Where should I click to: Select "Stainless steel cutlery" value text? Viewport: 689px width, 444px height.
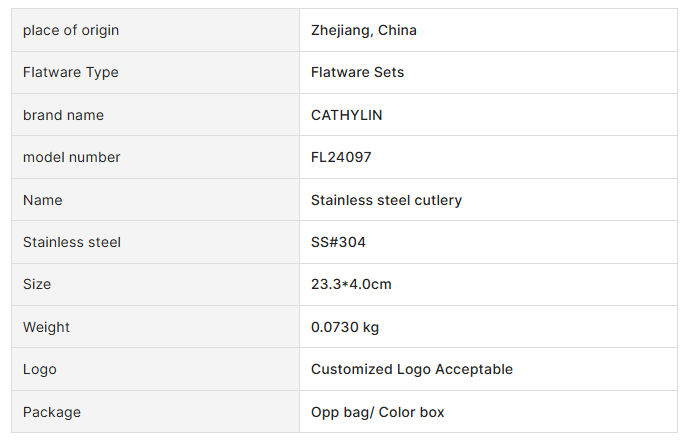(x=386, y=200)
